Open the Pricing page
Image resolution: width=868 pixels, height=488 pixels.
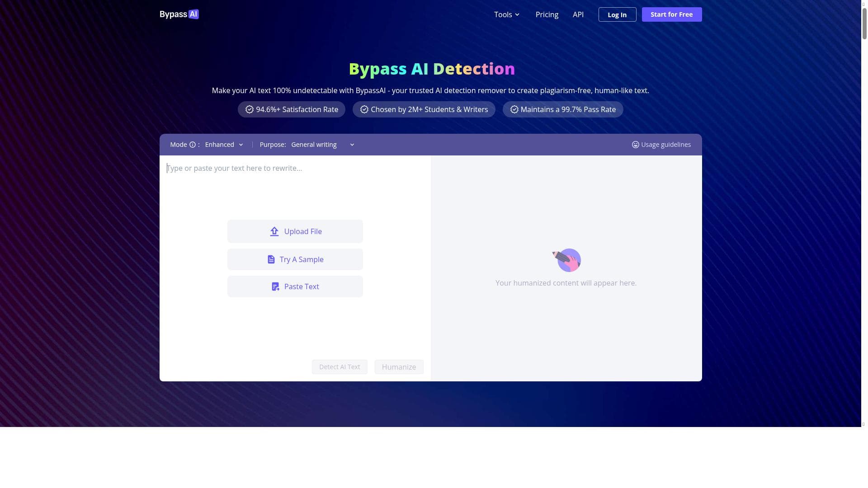pos(547,14)
